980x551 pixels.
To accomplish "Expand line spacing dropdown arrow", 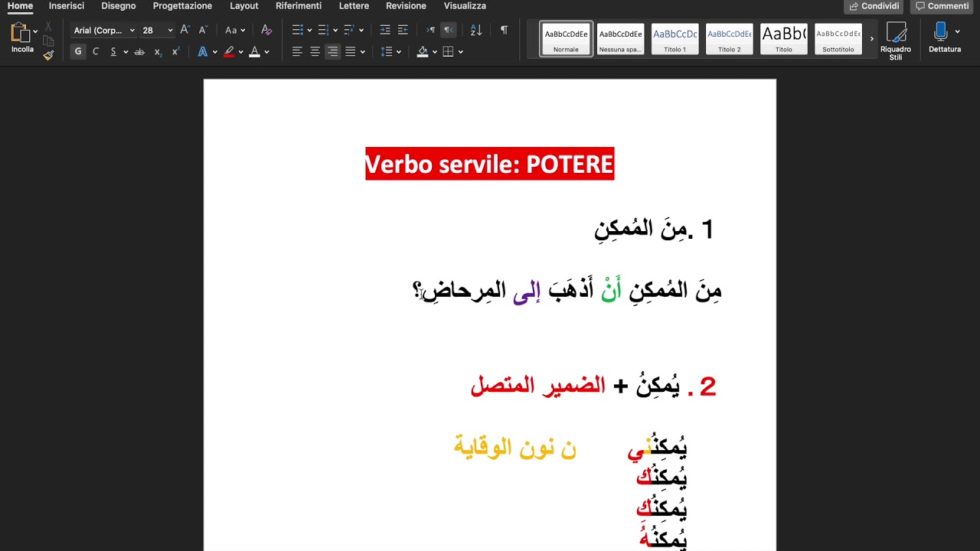I will point(399,52).
